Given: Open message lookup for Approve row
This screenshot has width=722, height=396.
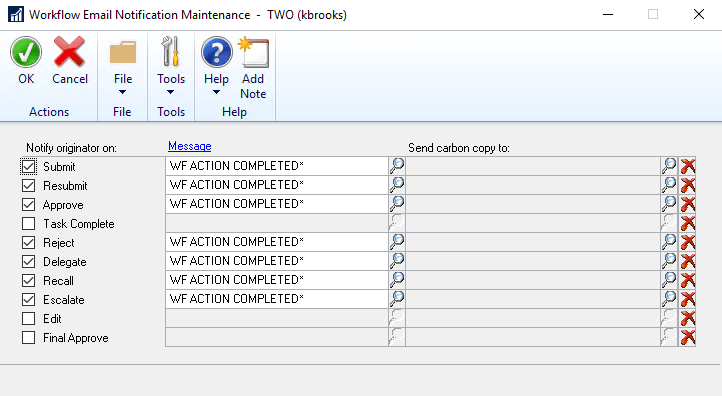Looking at the screenshot, I should tap(397, 204).
